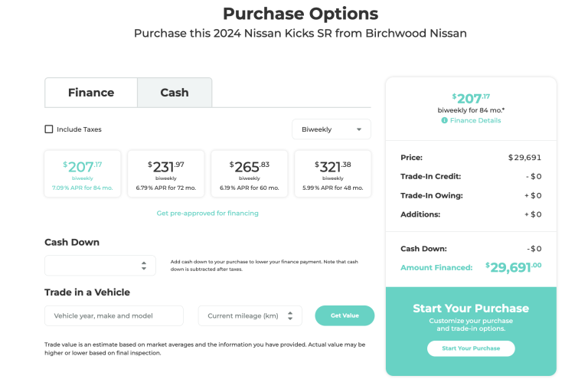Switch to the Cash tab

pyautogui.click(x=175, y=93)
